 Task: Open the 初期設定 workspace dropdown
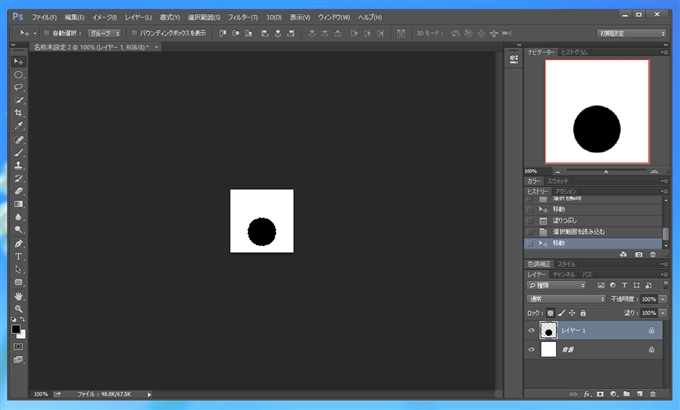pos(631,33)
